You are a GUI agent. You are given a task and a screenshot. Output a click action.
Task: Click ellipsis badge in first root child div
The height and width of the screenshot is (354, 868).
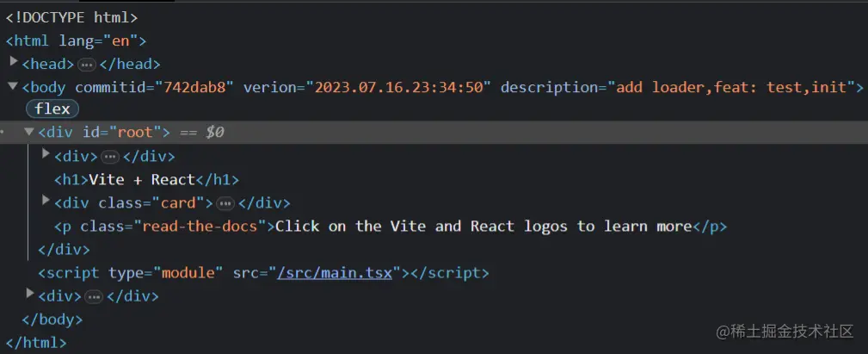[110, 158]
